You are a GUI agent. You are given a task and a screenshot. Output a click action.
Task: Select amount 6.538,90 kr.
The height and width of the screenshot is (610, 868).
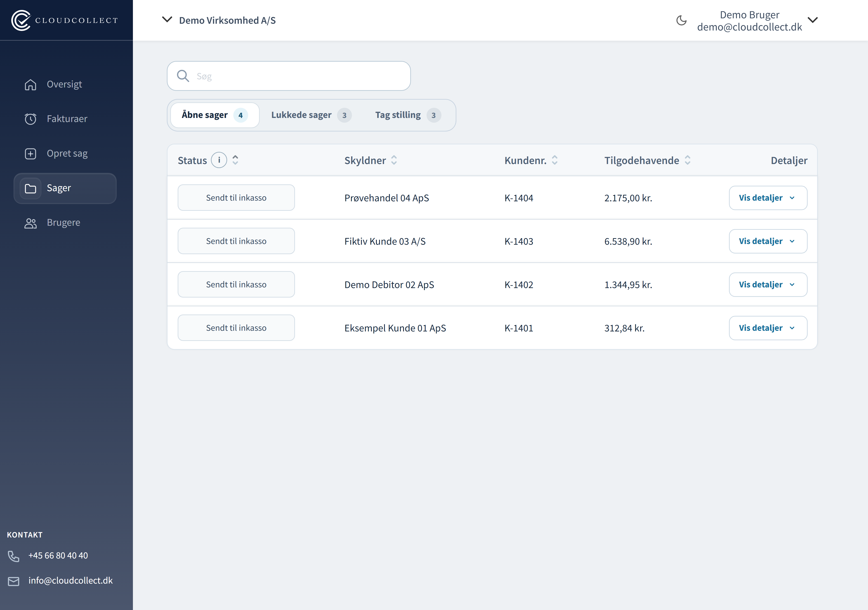coord(628,242)
